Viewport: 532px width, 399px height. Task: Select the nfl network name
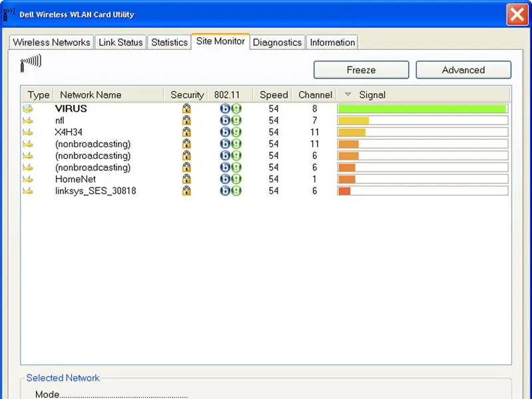point(60,120)
